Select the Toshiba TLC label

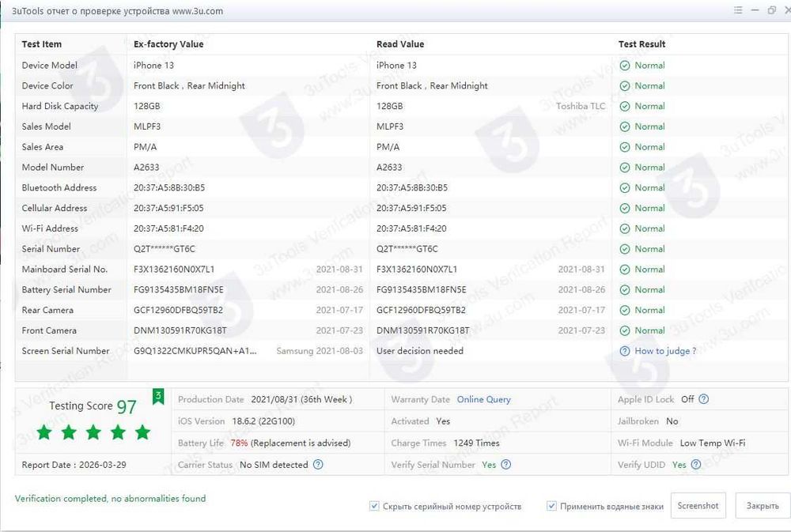[580, 107]
